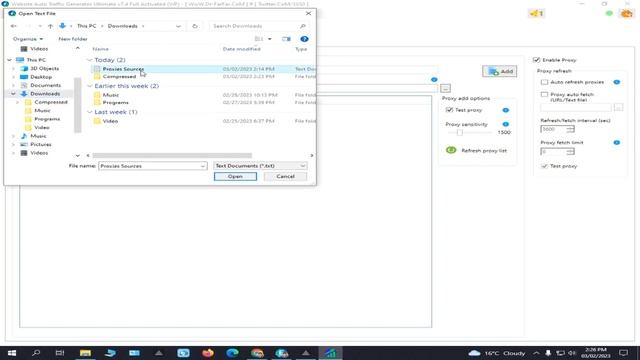Collapse the Last week (1) group
The image size is (640, 360).
click(x=90, y=112)
